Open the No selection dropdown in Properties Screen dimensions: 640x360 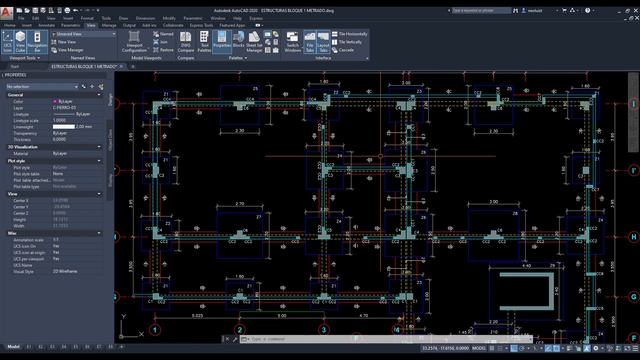42,87
